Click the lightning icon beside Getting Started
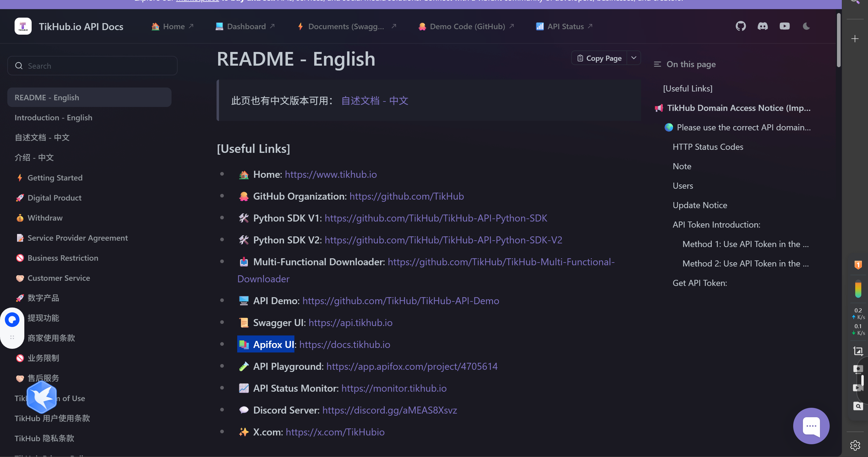This screenshot has height=457, width=868. (x=20, y=178)
